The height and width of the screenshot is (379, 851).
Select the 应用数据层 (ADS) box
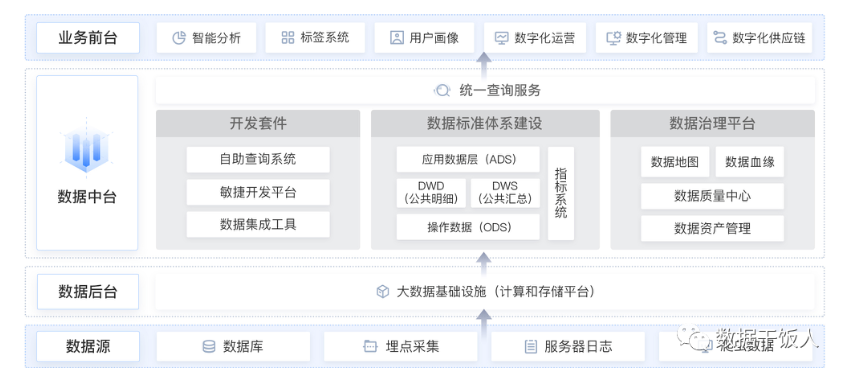tap(468, 160)
